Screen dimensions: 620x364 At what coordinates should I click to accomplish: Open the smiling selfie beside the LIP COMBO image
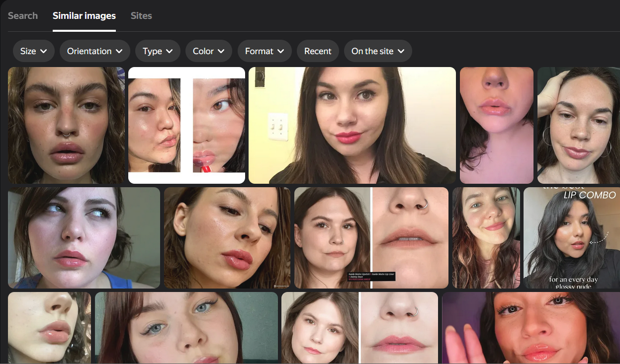click(486, 238)
